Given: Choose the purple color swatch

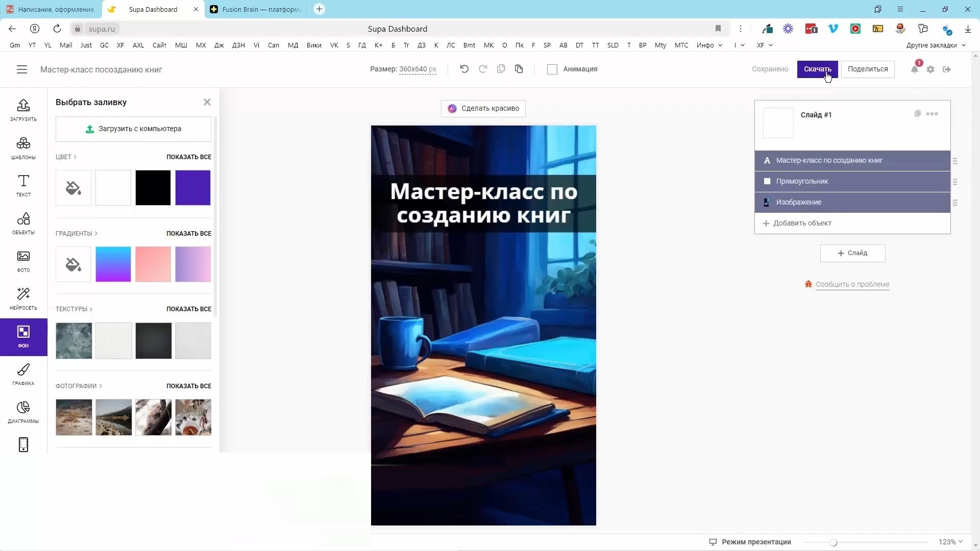Looking at the screenshot, I should [193, 188].
